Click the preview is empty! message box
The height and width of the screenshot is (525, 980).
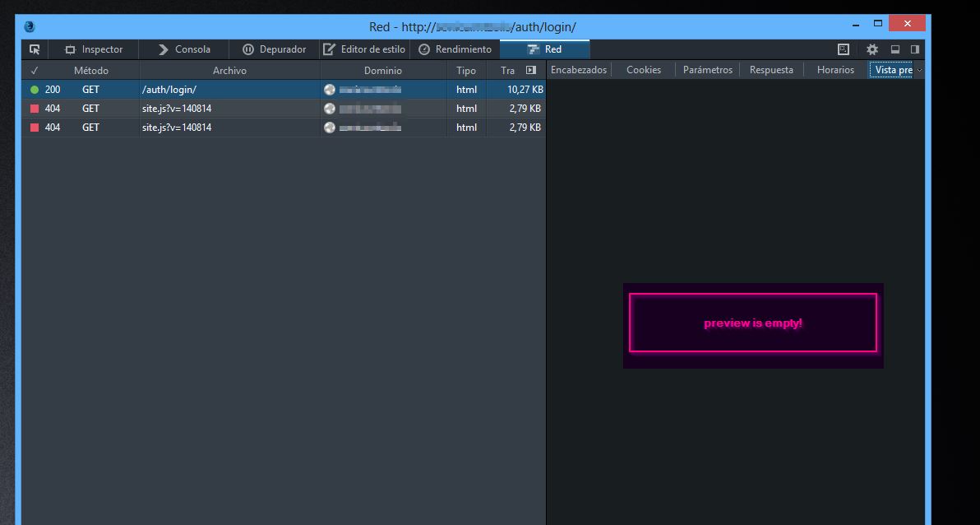[x=753, y=323]
